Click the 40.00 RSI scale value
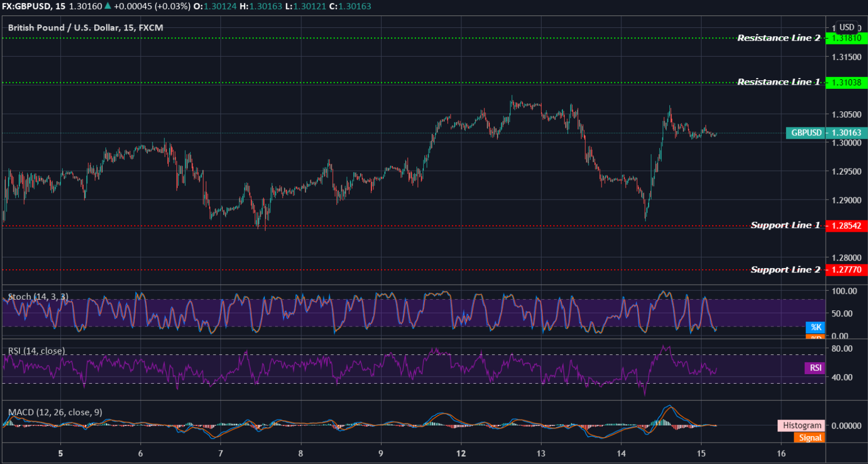The height and width of the screenshot is (464, 868). point(842,377)
